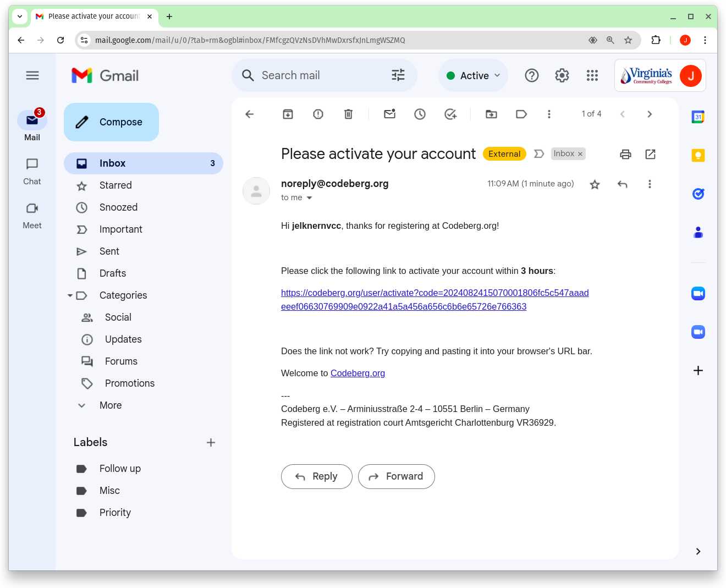Open the Active status dropdown

click(474, 75)
